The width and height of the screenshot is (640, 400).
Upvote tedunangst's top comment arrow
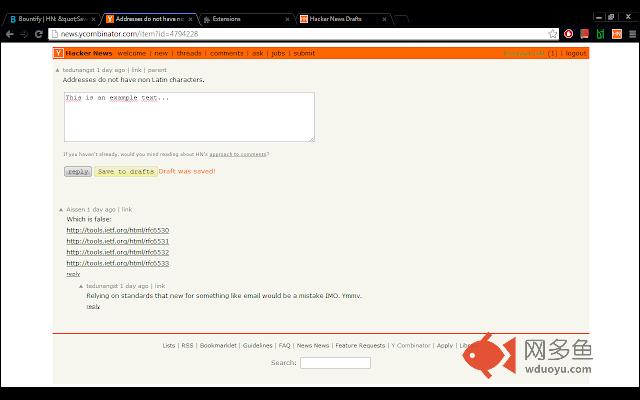pos(58,70)
